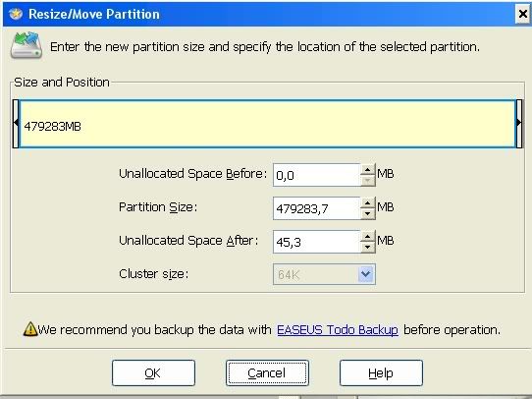Click the yellow warning triangle icon
Viewport: 532px width, 399px height.
(x=30, y=329)
